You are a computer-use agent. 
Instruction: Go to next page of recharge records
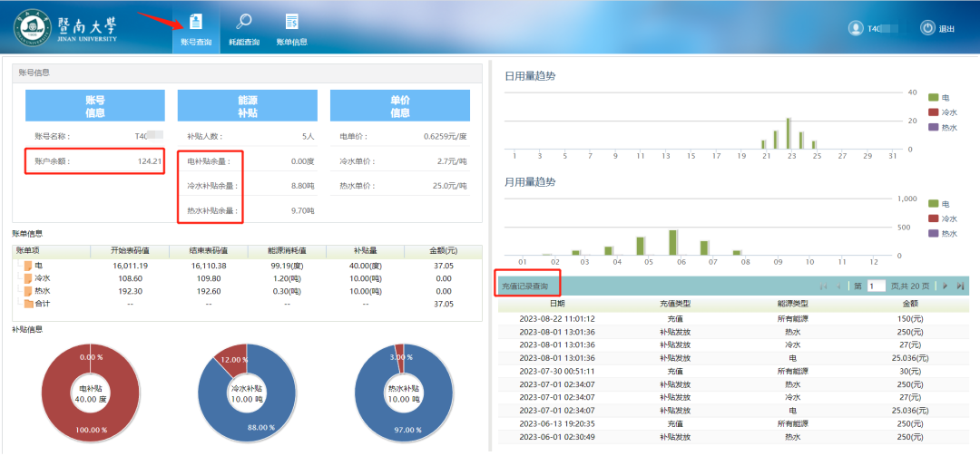(x=944, y=286)
